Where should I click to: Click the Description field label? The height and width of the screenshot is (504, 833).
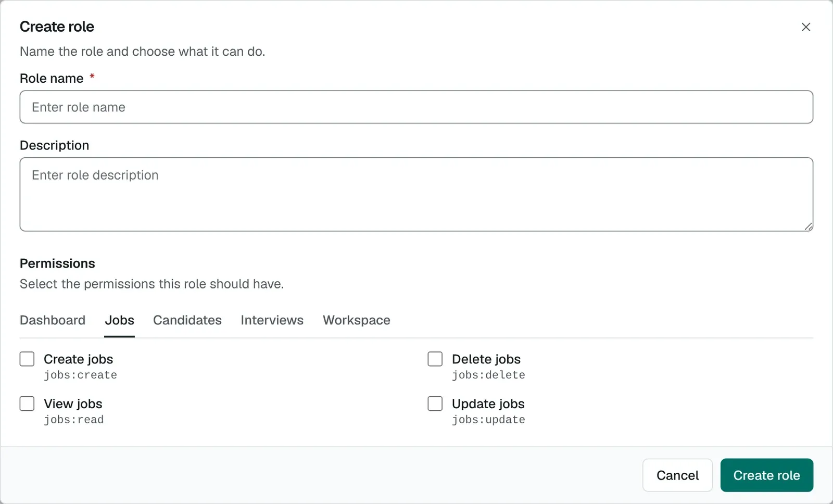55,145
